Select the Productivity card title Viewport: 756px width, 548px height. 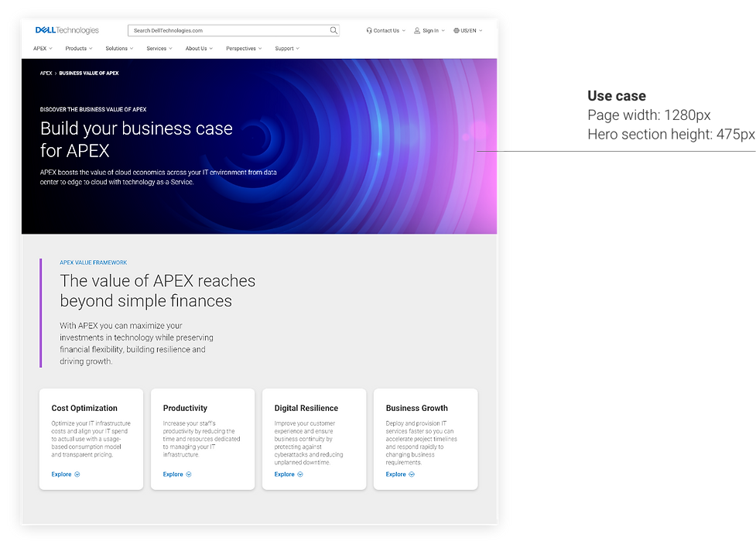click(185, 408)
